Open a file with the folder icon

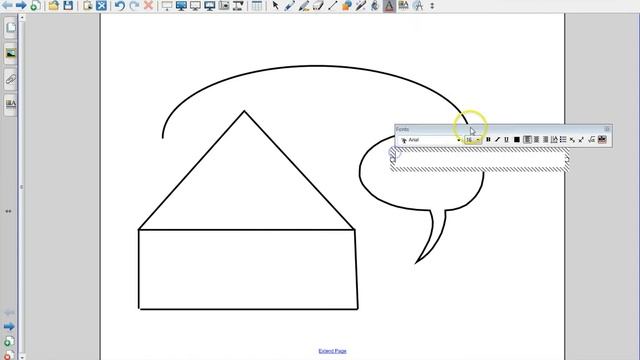click(x=53, y=5)
